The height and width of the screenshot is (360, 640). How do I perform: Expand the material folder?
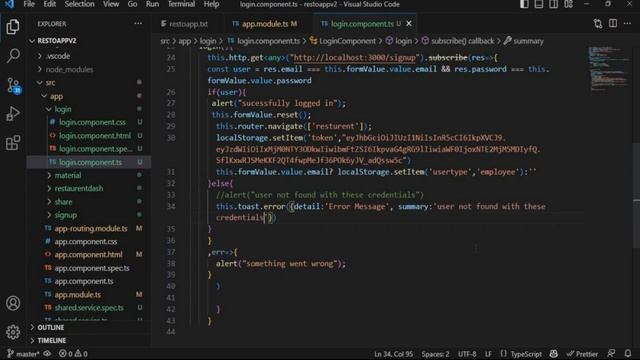pyautogui.click(x=68, y=176)
